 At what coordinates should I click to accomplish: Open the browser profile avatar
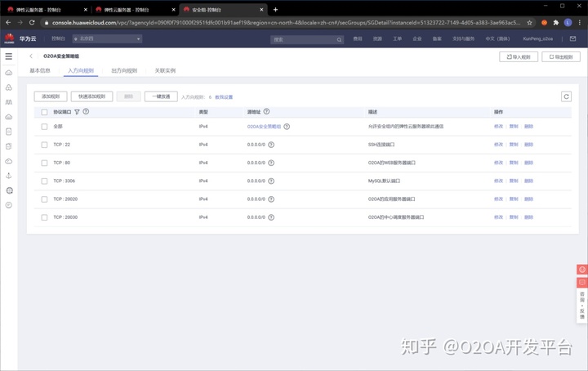coord(568,23)
